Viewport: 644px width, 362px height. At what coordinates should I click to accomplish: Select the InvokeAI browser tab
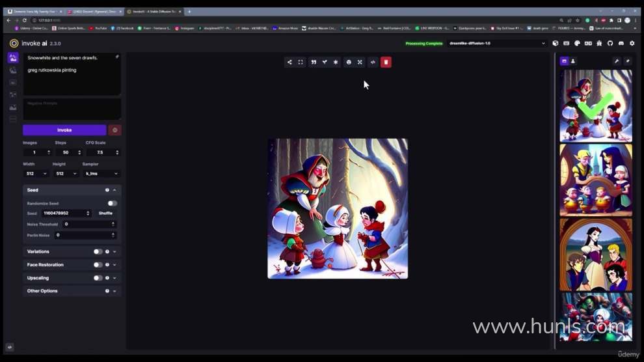154,12
